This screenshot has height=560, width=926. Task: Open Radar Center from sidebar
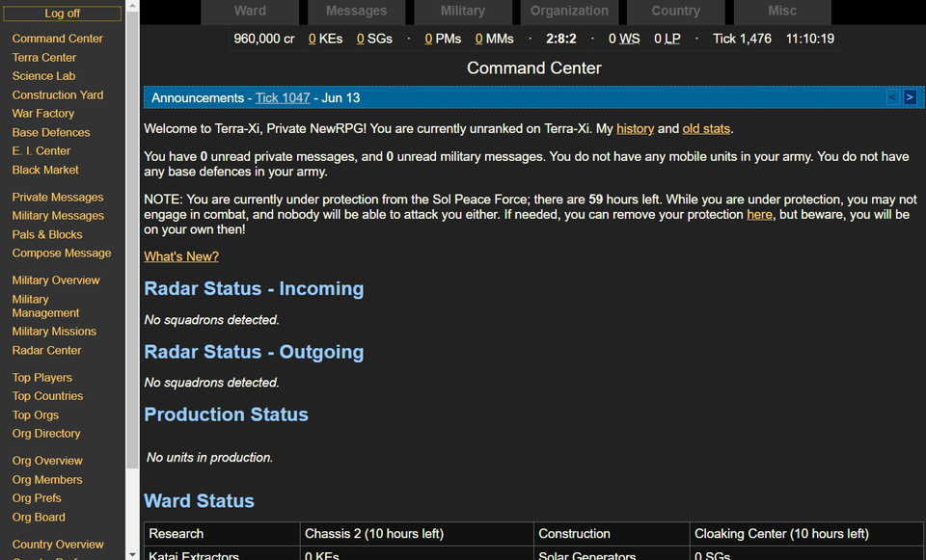(46, 351)
